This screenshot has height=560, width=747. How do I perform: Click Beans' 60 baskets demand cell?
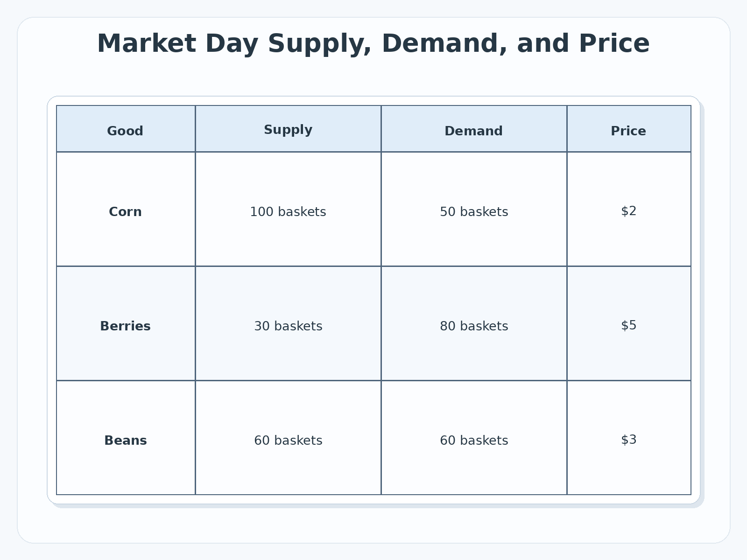point(474,438)
